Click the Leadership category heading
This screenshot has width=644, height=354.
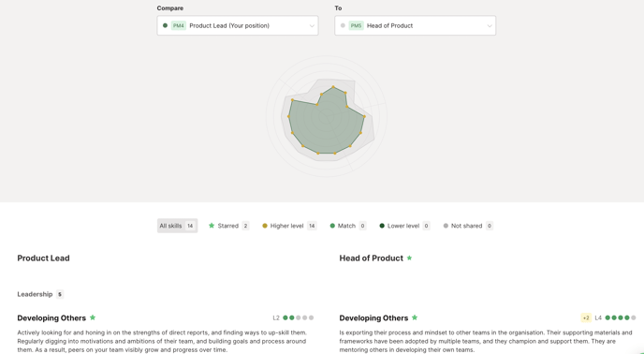(x=35, y=294)
